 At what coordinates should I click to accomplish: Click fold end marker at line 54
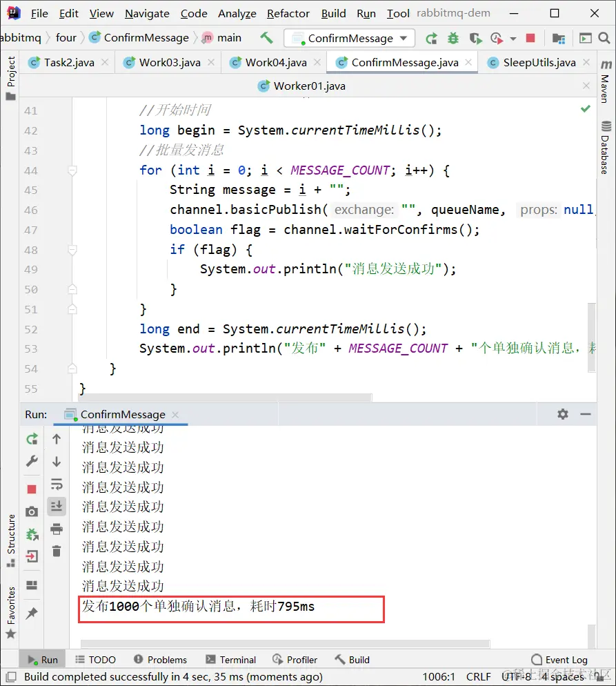[72, 369]
